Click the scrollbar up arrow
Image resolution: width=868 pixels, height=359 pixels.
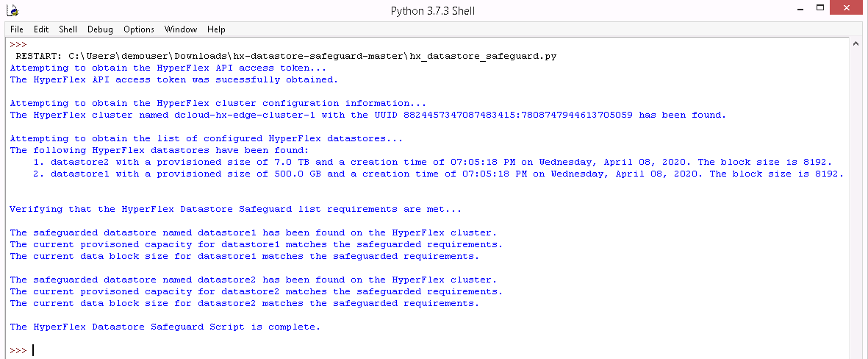coord(856,43)
